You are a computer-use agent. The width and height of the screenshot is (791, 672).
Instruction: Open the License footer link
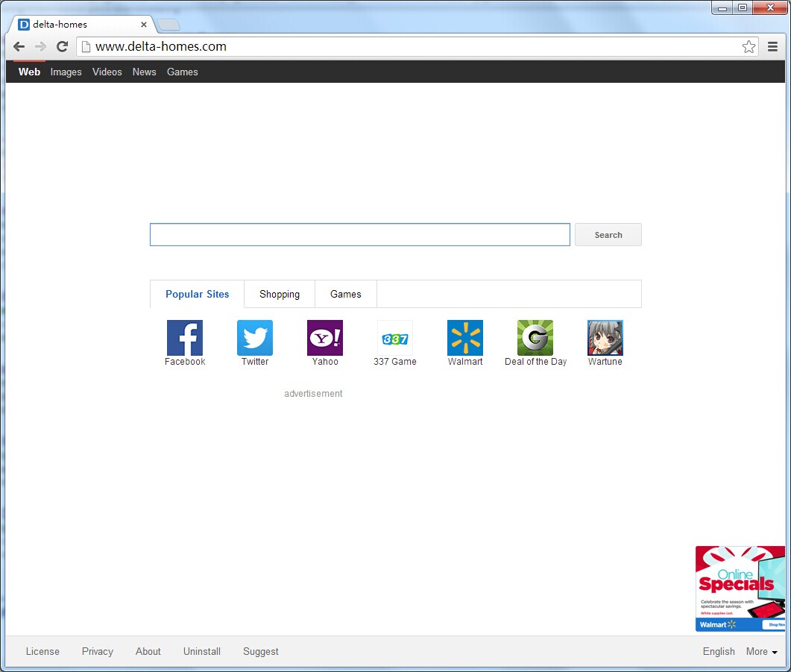coord(42,651)
